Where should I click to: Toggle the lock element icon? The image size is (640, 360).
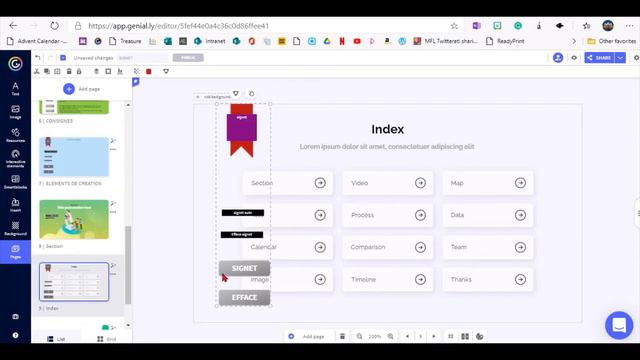(79, 71)
